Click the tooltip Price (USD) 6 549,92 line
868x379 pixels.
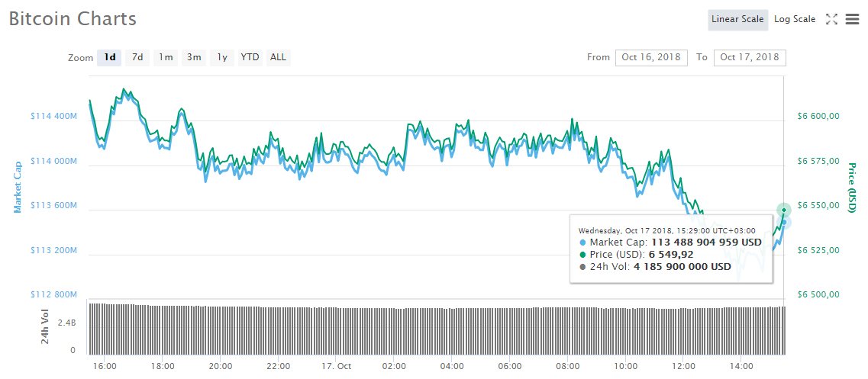point(636,255)
